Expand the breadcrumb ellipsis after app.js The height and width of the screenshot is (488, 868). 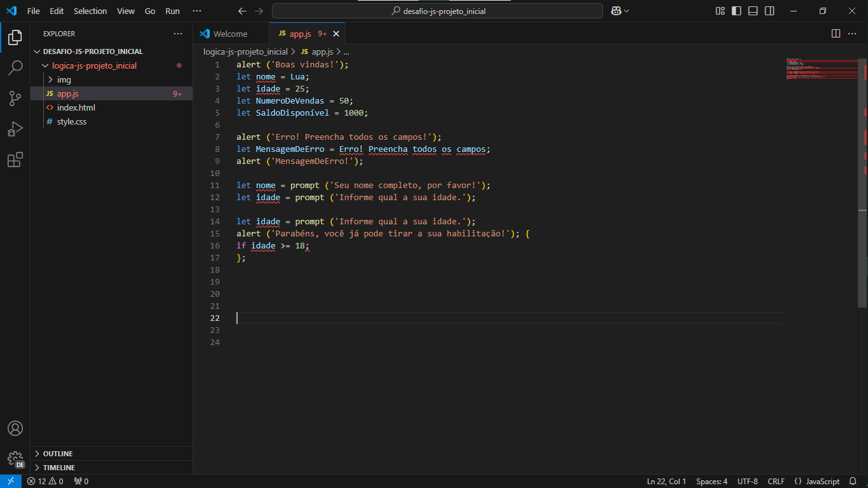click(x=346, y=52)
